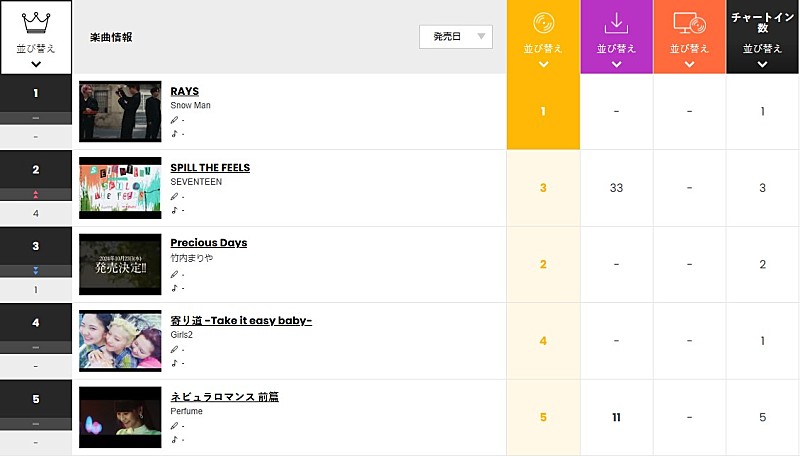Open the RAYS song title link

[184, 91]
